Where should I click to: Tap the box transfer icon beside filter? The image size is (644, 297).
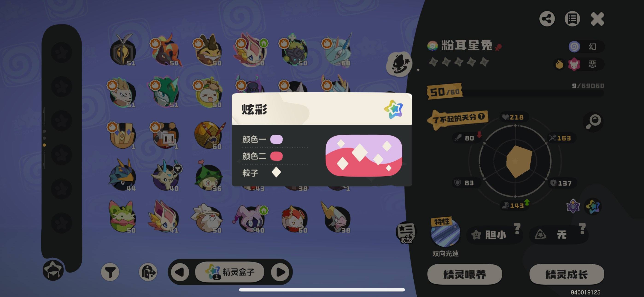point(148,272)
